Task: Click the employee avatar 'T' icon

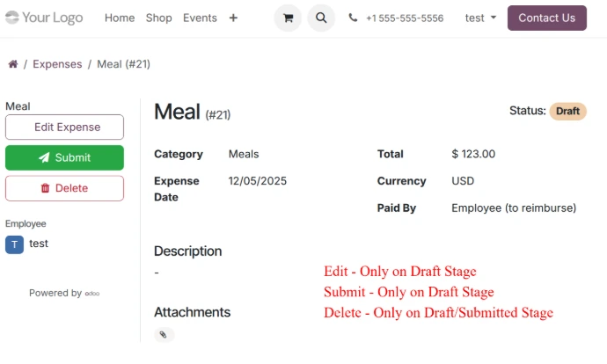Action: tap(14, 244)
